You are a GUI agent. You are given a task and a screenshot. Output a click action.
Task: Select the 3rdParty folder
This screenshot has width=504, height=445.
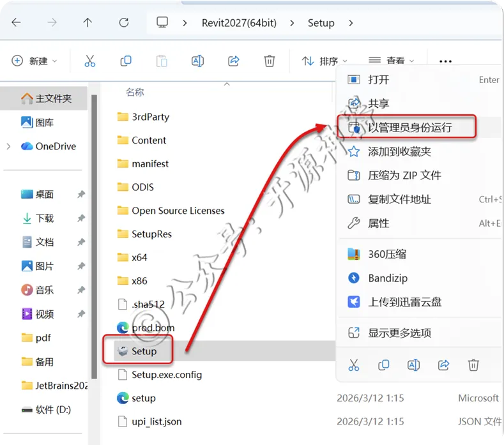point(143,117)
